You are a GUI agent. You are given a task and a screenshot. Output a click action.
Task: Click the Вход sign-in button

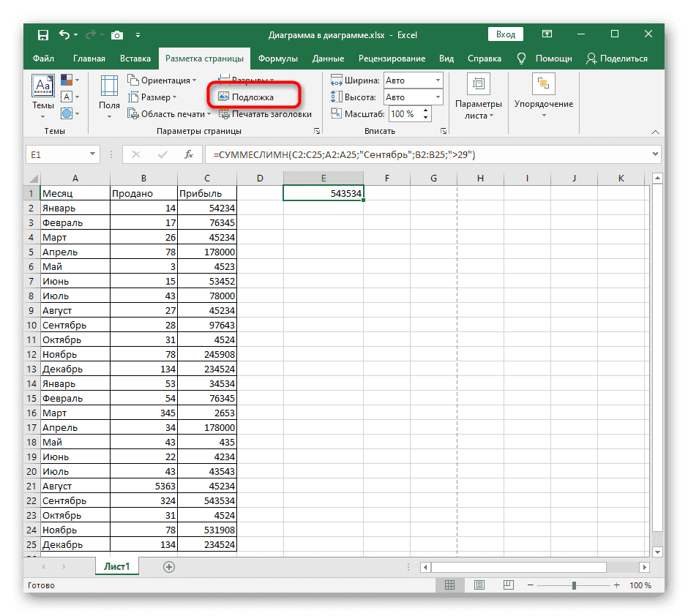[x=506, y=34]
